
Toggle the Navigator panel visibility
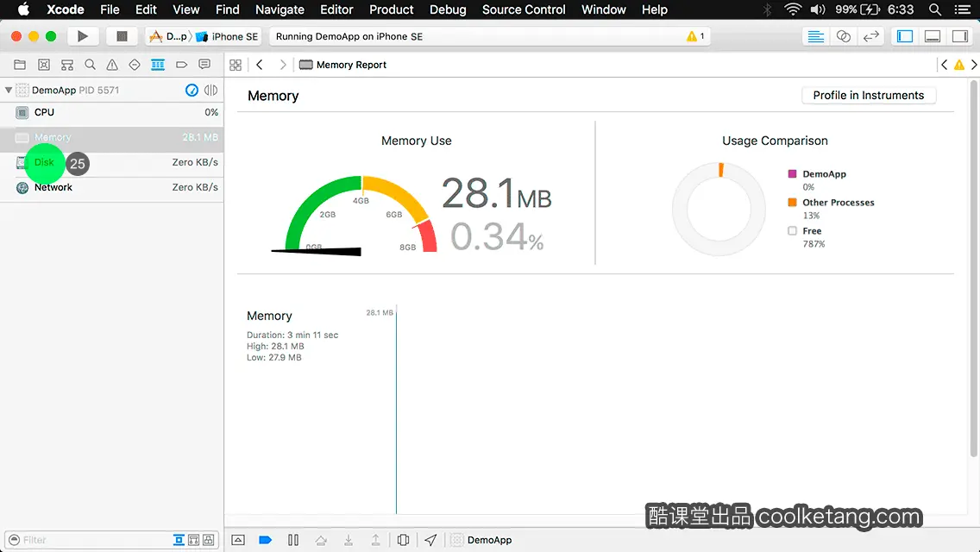[904, 36]
